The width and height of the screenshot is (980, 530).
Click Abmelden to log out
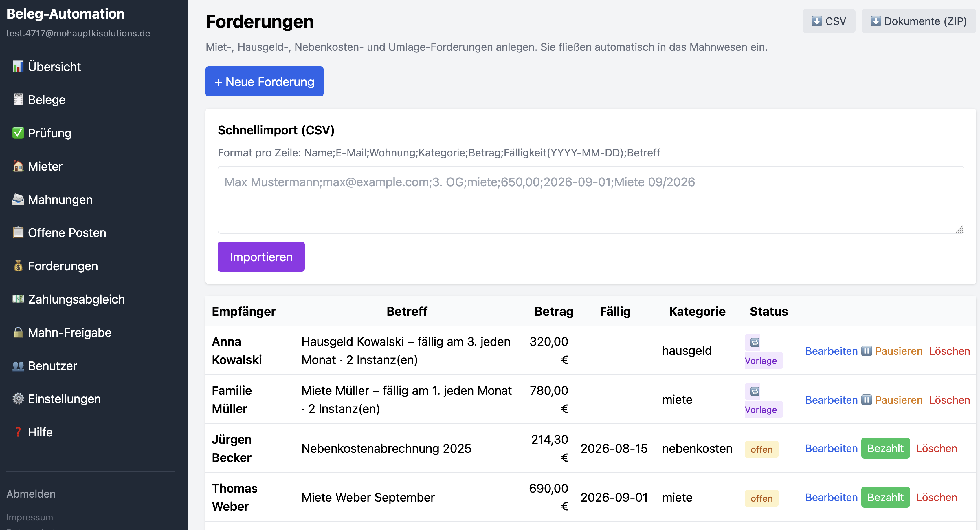pos(31,494)
